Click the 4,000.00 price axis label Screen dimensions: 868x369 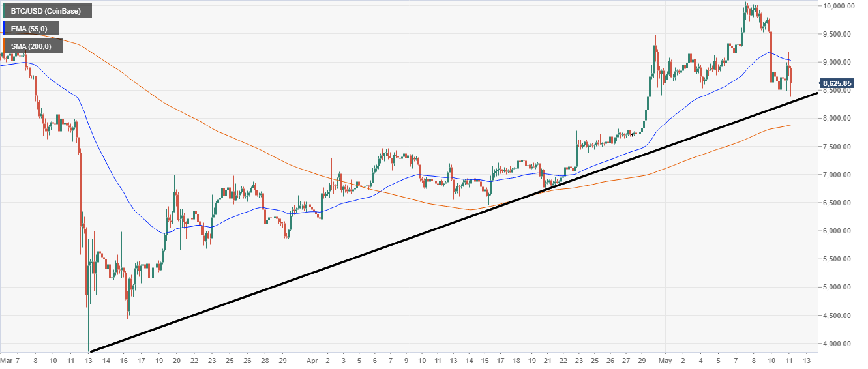pyautogui.click(x=840, y=344)
